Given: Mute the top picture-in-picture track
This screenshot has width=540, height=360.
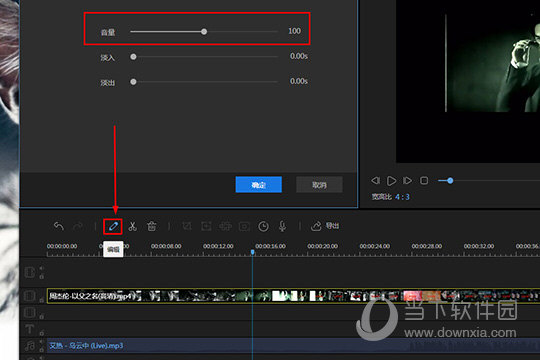Looking at the screenshot, I should point(42,268).
